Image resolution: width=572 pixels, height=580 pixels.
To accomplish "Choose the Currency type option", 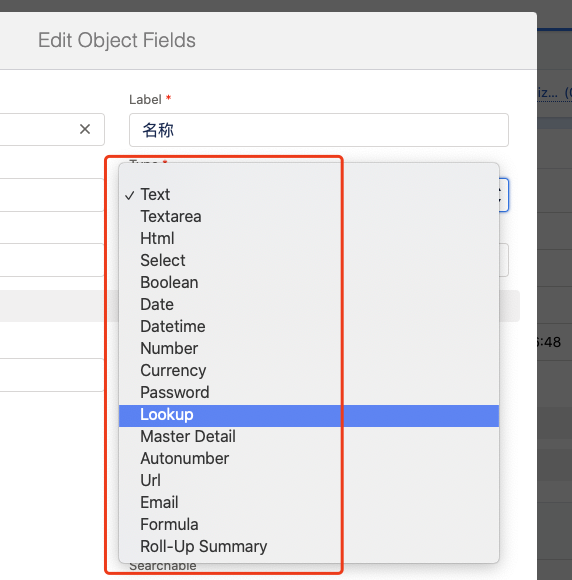I will point(309,371).
